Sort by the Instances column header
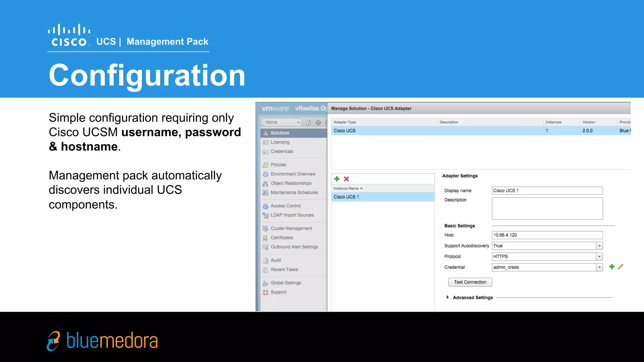This screenshot has width=644, height=362. [562, 122]
